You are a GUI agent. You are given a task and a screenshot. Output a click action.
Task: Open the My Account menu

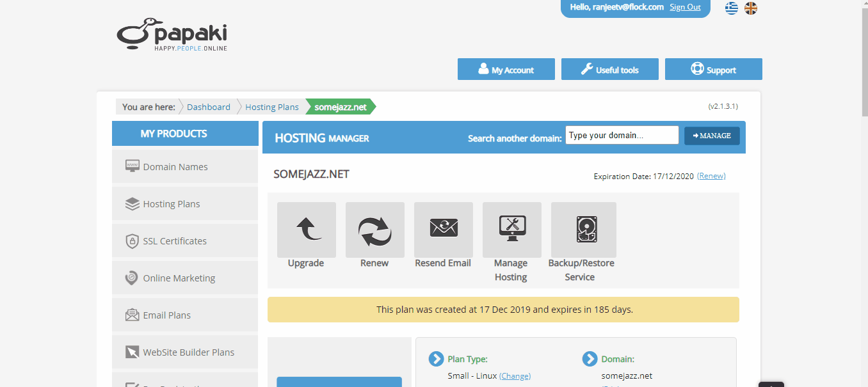(506, 69)
